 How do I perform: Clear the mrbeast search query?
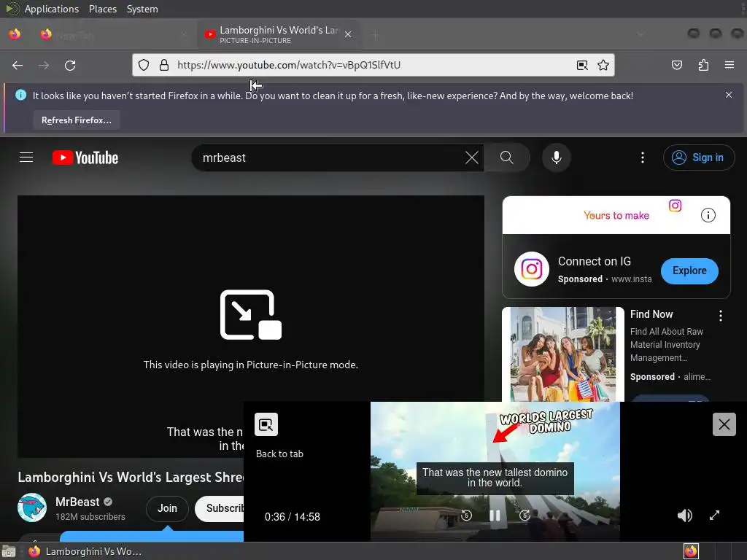pos(472,157)
